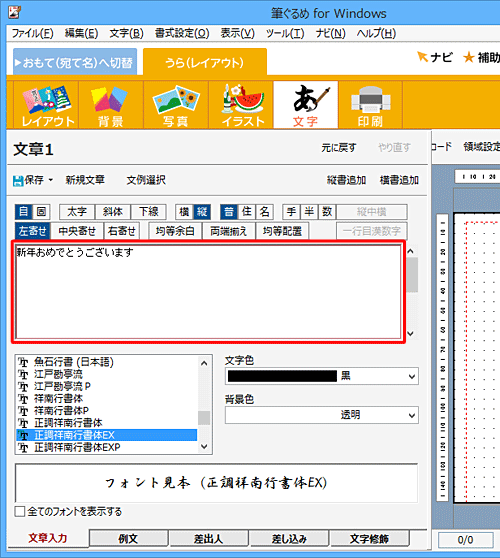
Task: Select 均等余白 equal margins
Action: pyautogui.click(x=175, y=231)
